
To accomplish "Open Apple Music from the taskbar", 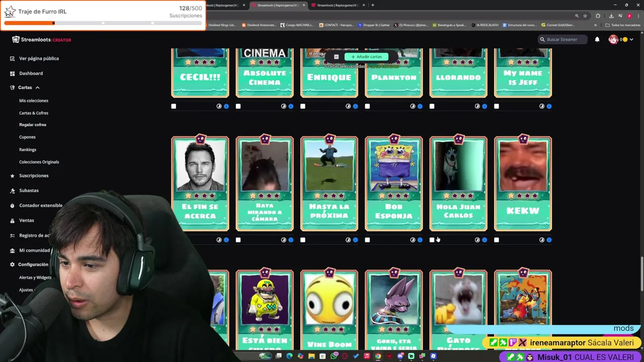I will coord(367,356).
